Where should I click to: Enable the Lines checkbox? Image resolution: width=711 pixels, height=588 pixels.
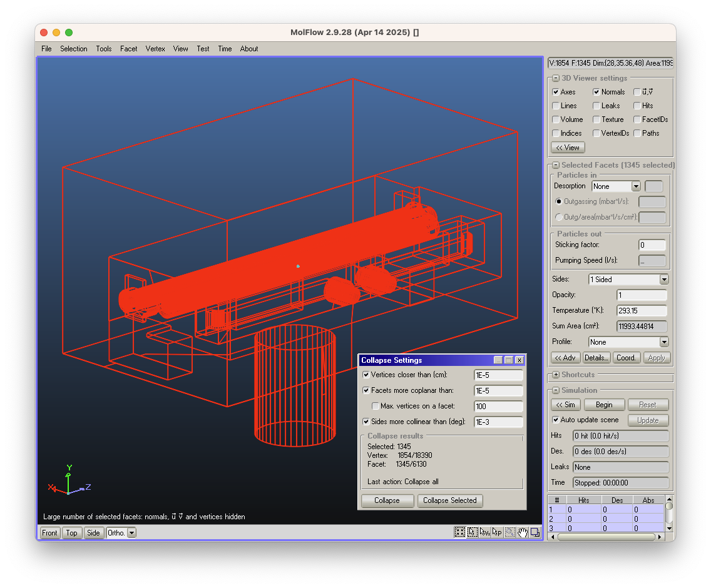(556, 106)
